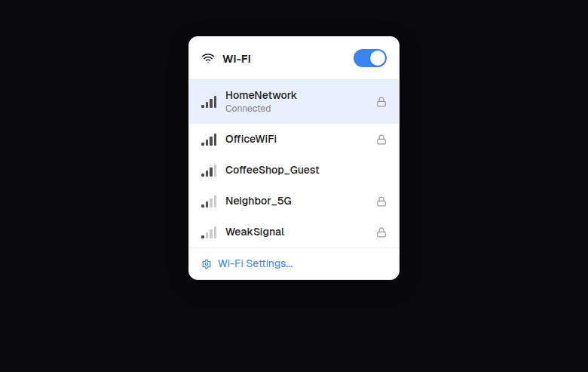Image resolution: width=588 pixels, height=372 pixels.
Task: Click CoffeeShop_Guest signal bars icon
Action: tap(209, 171)
